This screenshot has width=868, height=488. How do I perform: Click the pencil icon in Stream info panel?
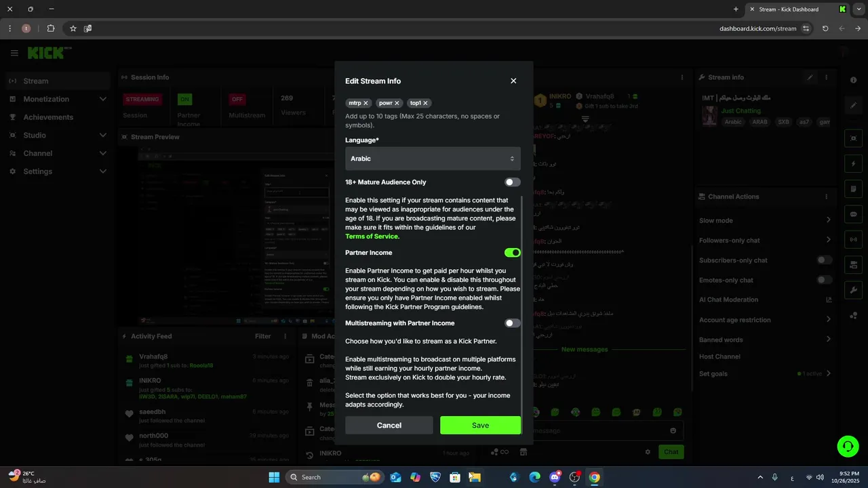click(x=810, y=77)
